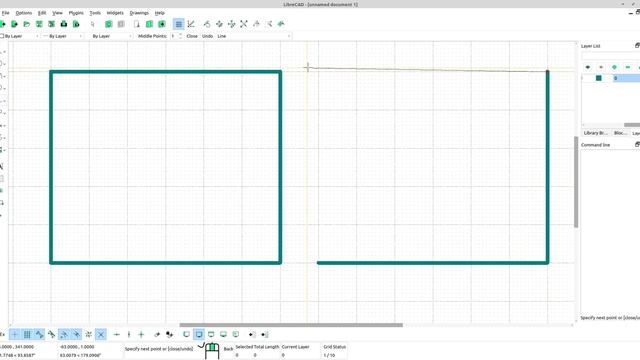This screenshot has width=640, height=360.
Task: Open the Line type dropdown in options
Action: click(253, 36)
